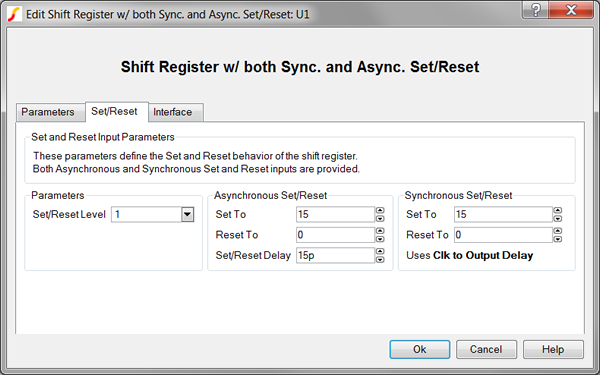Image resolution: width=600 pixels, height=375 pixels.
Task: Decrease Asynchronous Set To value with down arrow
Action: (x=380, y=218)
